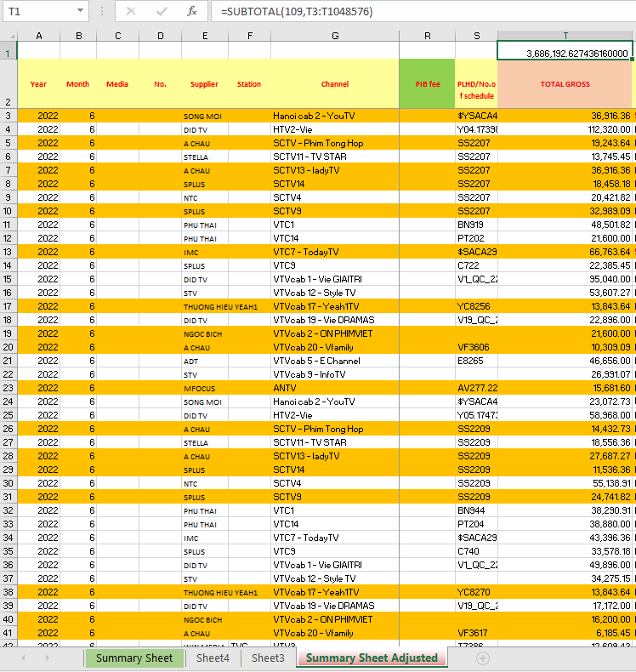This screenshot has height=672, width=636.
Task: Click the Station header cell
Action: click(x=249, y=83)
